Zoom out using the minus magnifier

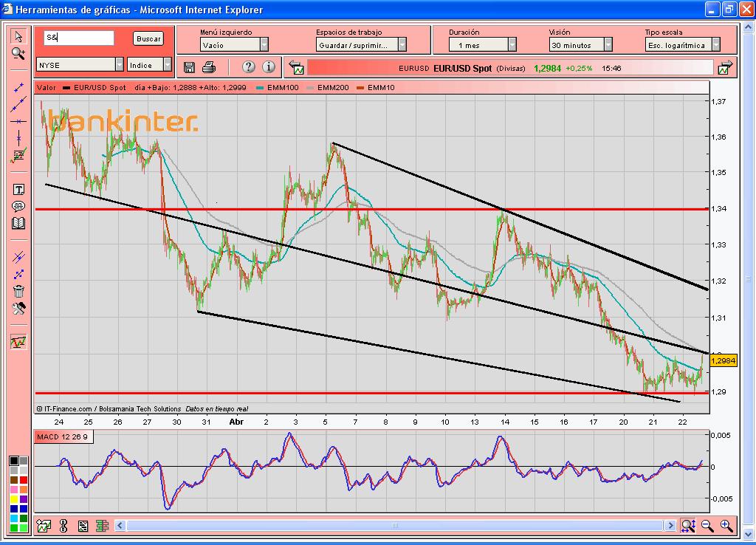click(707, 526)
